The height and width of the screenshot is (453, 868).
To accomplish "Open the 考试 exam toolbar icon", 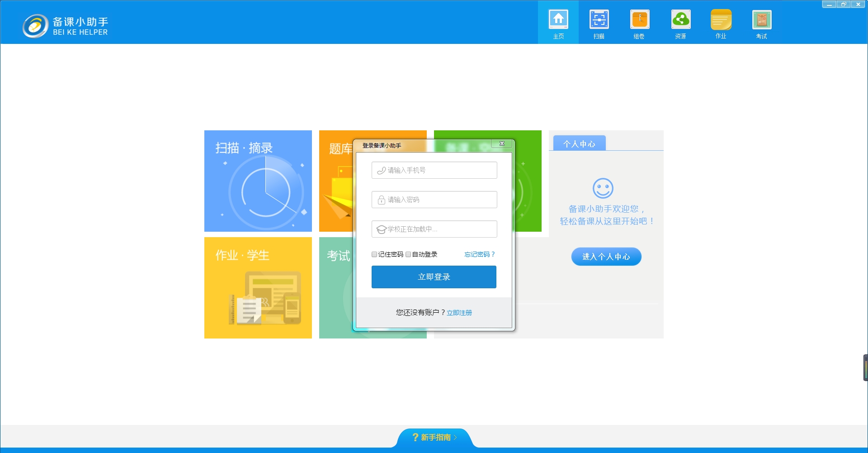I will pyautogui.click(x=762, y=23).
